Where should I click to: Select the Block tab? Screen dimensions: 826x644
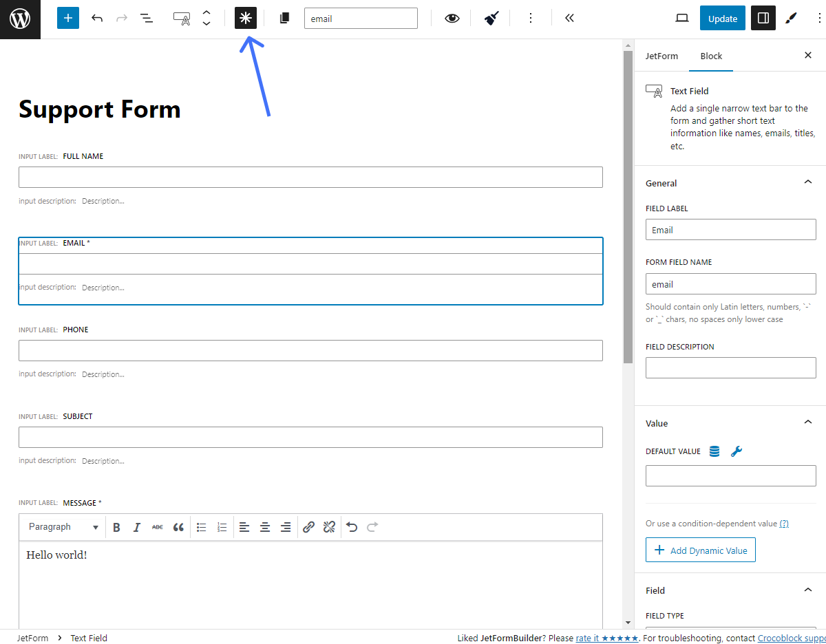click(711, 56)
